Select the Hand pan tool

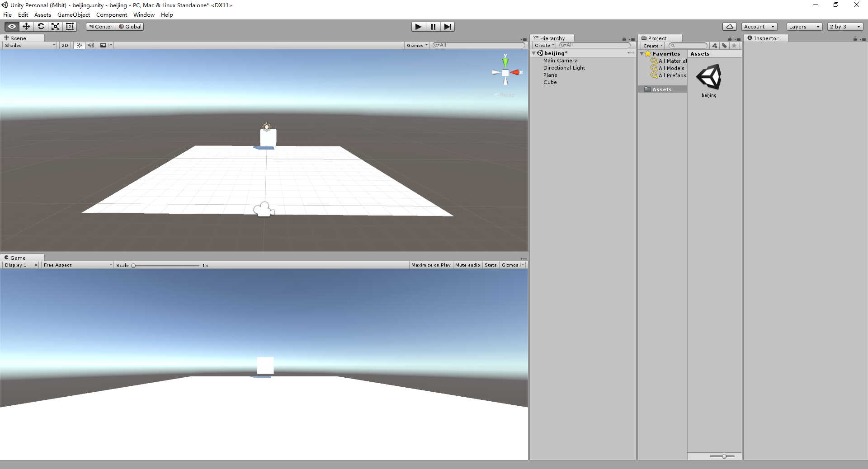[x=11, y=27]
